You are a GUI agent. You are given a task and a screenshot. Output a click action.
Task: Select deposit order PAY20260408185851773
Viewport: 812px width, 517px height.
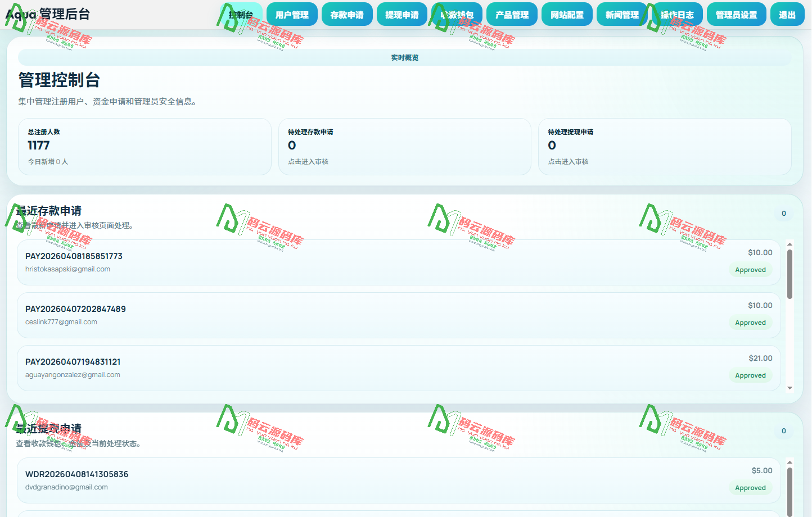pyautogui.click(x=399, y=262)
